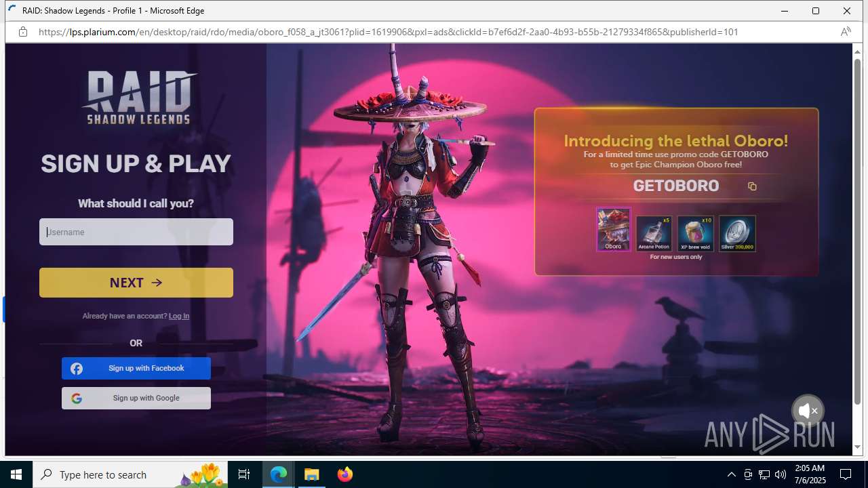This screenshot has width=868, height=488.
Task: Click the 'For new users only' note
Action: tap(676, 258)
